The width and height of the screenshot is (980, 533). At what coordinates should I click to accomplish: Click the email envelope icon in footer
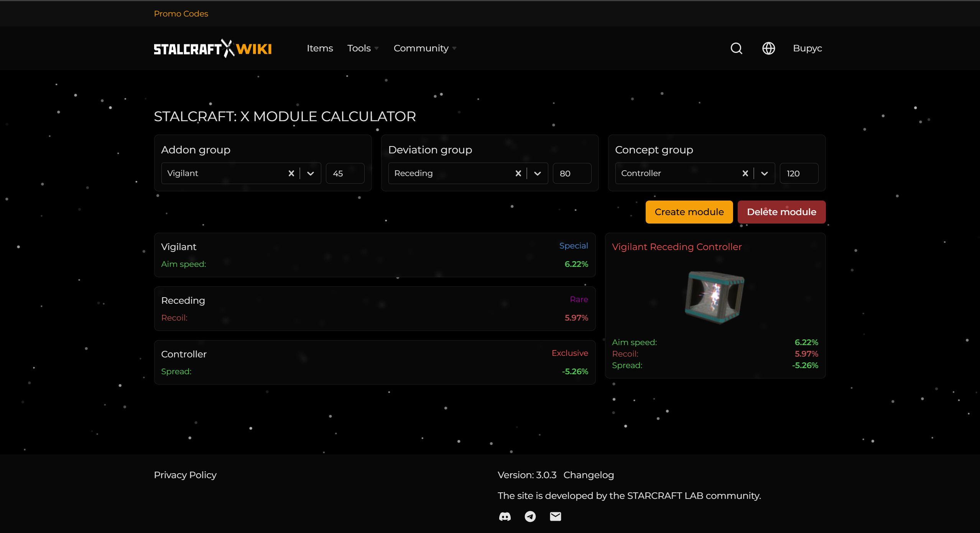pyautogui.click(x=555, y=517)
